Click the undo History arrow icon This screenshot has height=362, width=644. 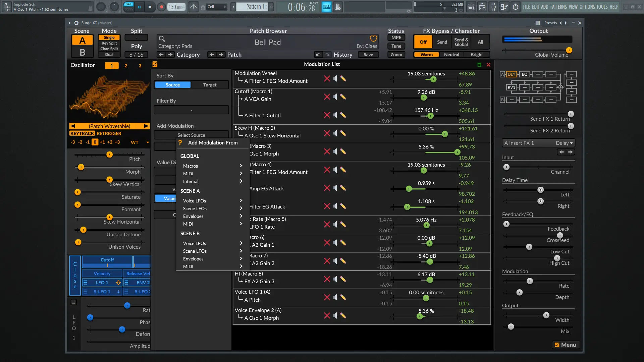318,55
